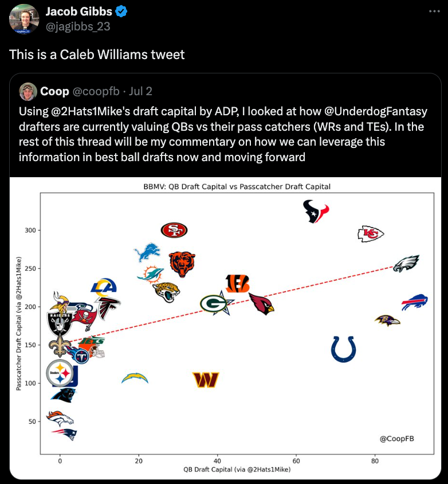Viewport: 448px width, 484px height.
Task: Open the three-dot more options menu
Action: [x=434, y=11]
